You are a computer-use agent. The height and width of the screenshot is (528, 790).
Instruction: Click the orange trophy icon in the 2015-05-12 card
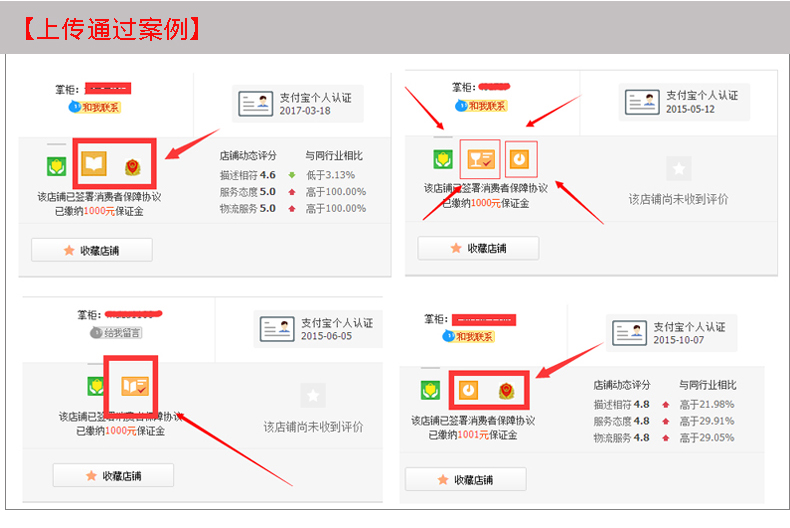point(480,159)
